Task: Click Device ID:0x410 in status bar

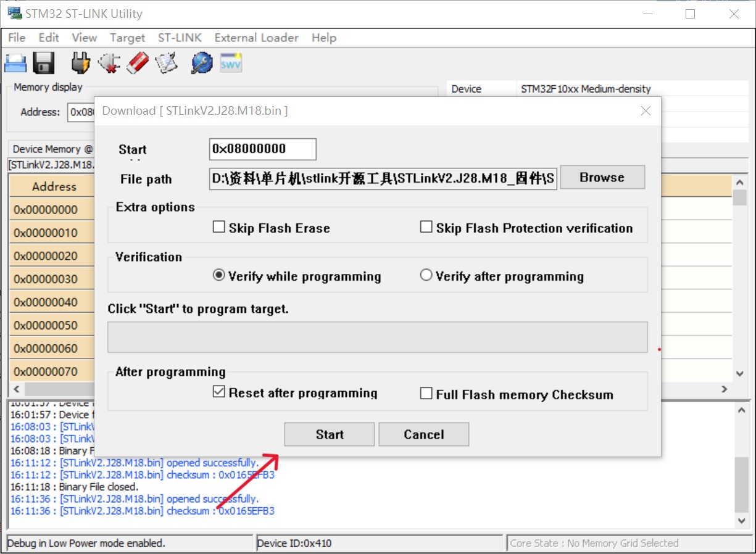Action: click(x=294, y=544)
